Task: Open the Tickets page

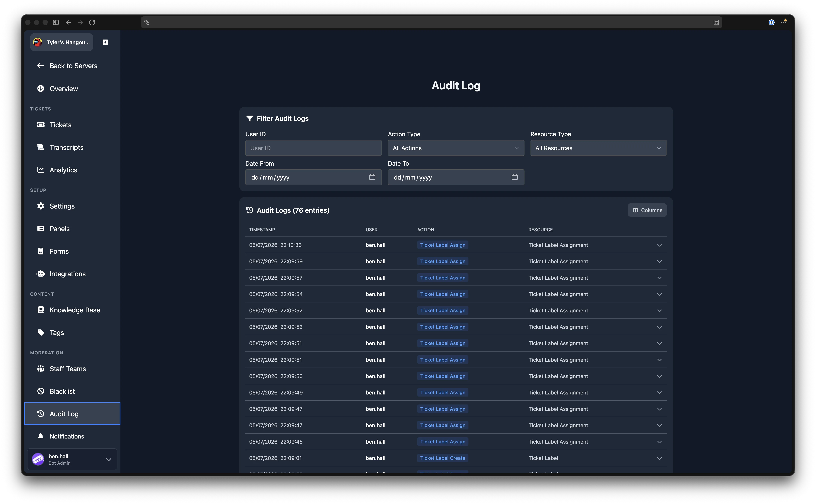Action: click(x=72, y=125)
